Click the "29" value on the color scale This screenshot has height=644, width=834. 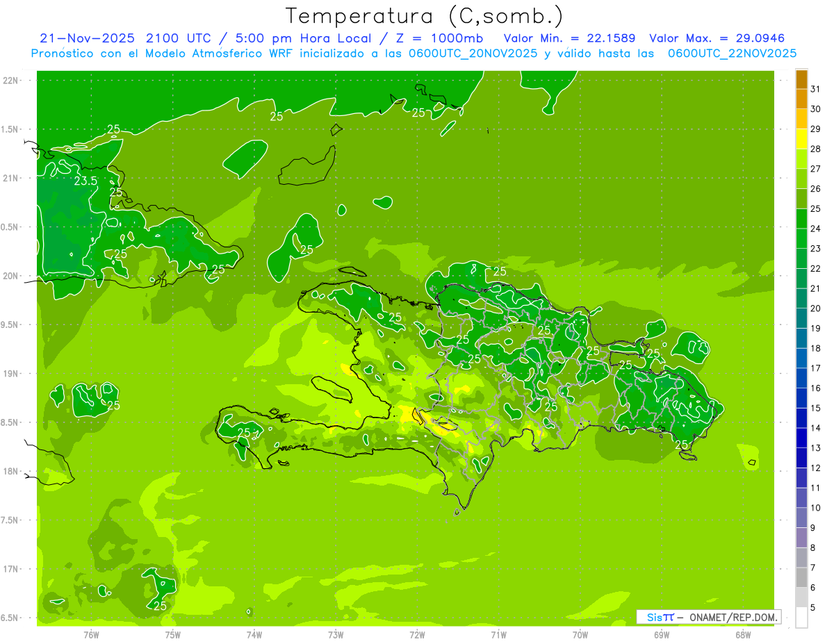coord(815,129)
